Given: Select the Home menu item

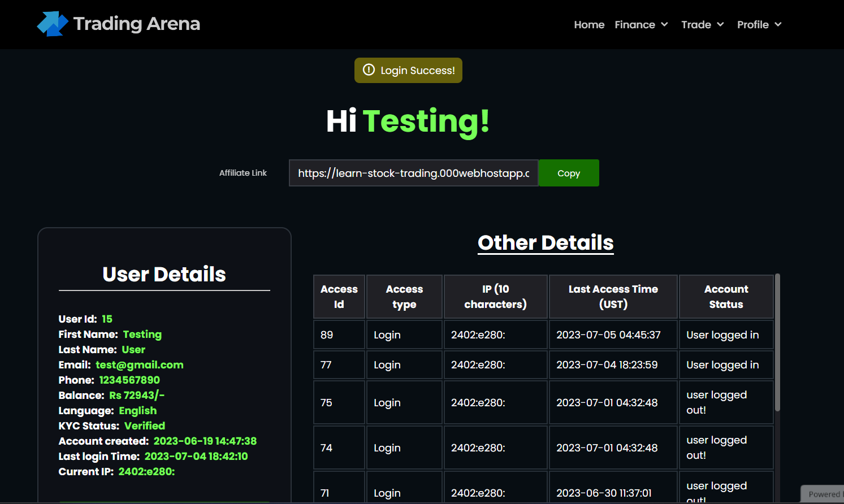Looking at the screenshot, I should [x=589, y=24].
